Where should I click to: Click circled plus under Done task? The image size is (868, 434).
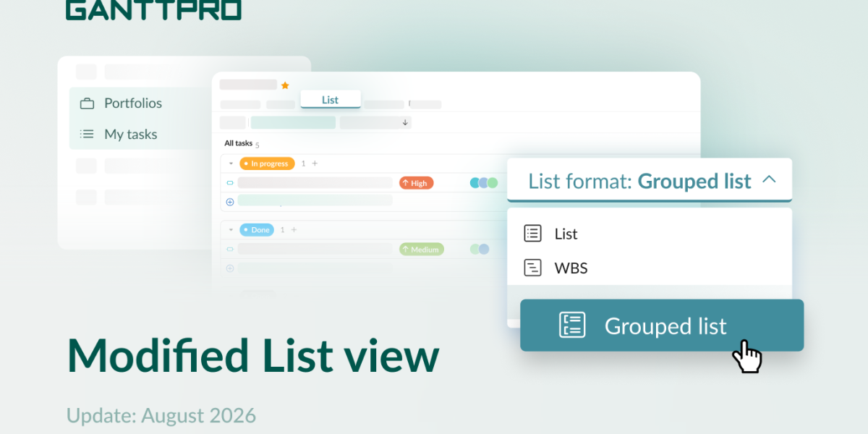point(230,268)
